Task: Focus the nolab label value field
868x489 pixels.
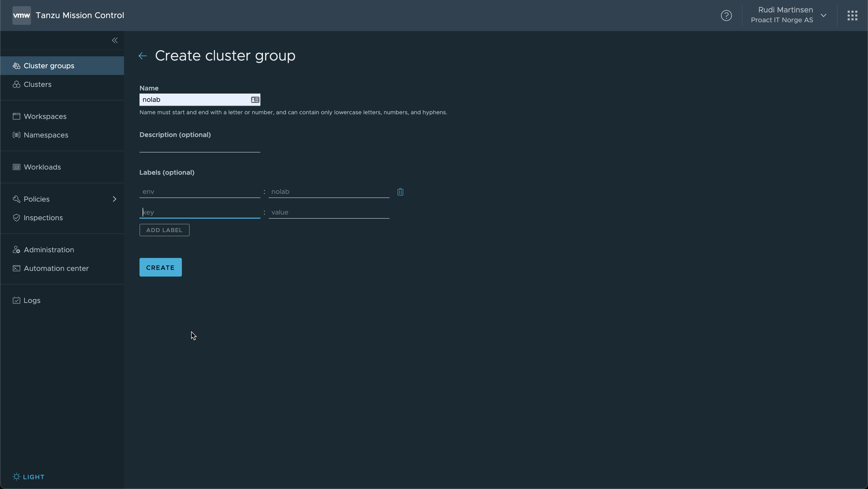Action: (329, 192)
